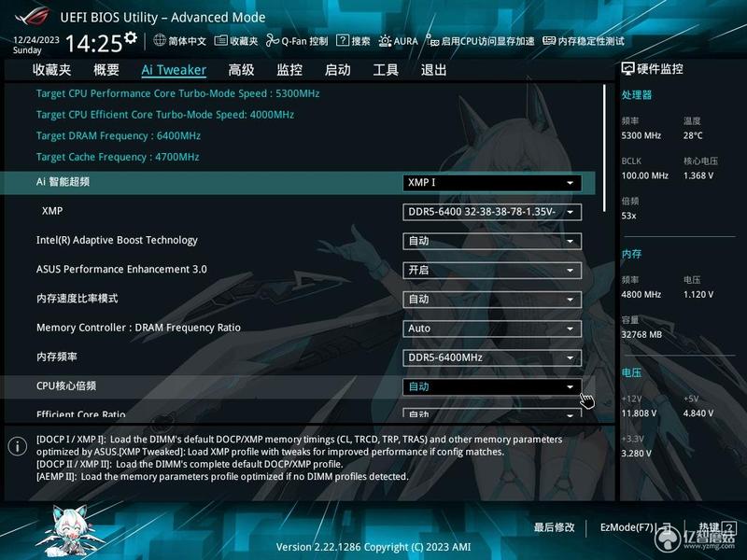The image size is (747, 560).
Task: Open the 内存速度比率模式 dropdown
Action: tap(492, 300)
